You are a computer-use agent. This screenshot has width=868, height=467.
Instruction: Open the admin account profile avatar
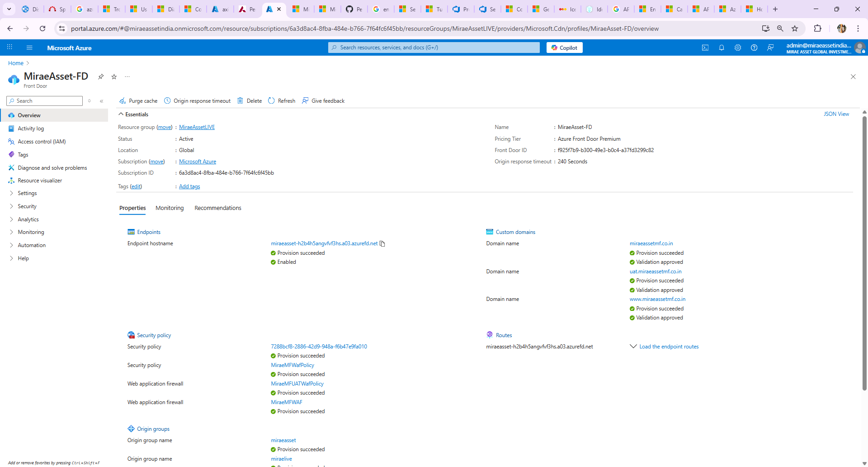pyautogui.click(x=861, y=48)
